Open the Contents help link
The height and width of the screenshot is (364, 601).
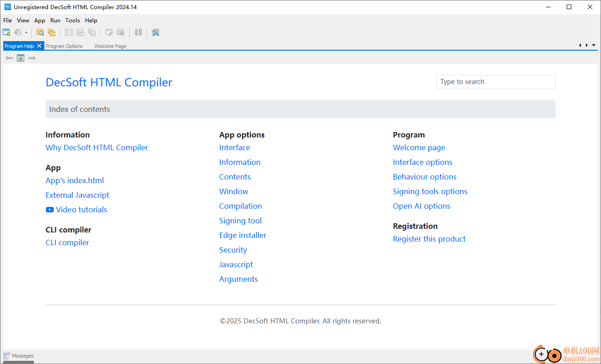tap(235, 177)
